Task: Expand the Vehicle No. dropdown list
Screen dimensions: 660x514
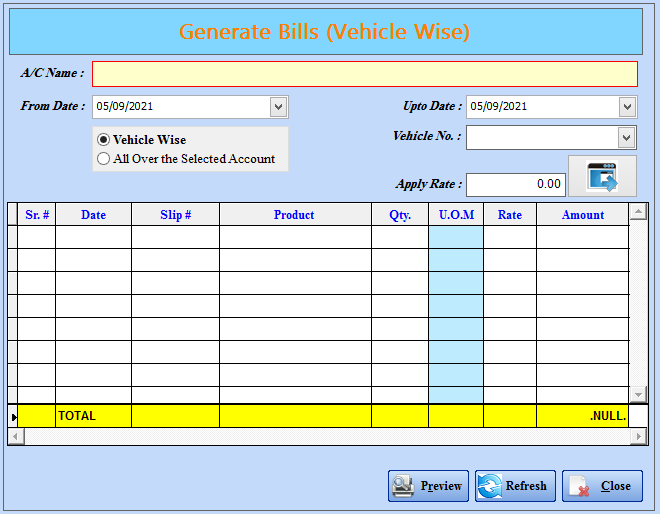Action: pos(626,138)
